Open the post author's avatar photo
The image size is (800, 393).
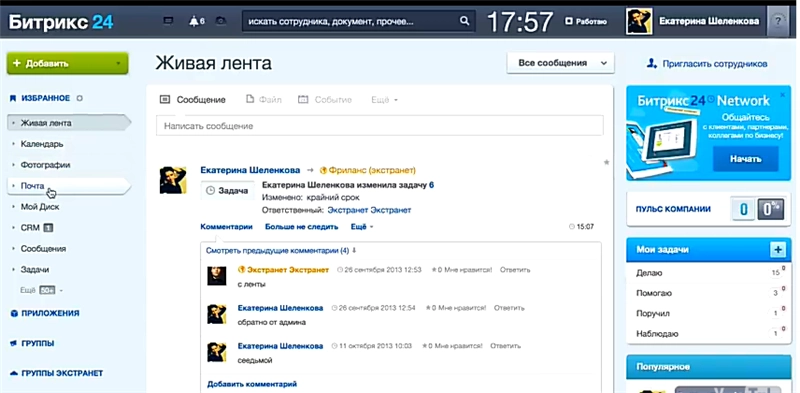click(x=173, y=180)
